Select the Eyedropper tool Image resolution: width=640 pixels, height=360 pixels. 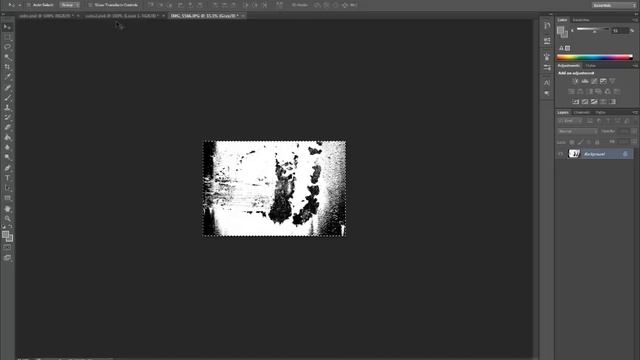[x=7, y=77]
